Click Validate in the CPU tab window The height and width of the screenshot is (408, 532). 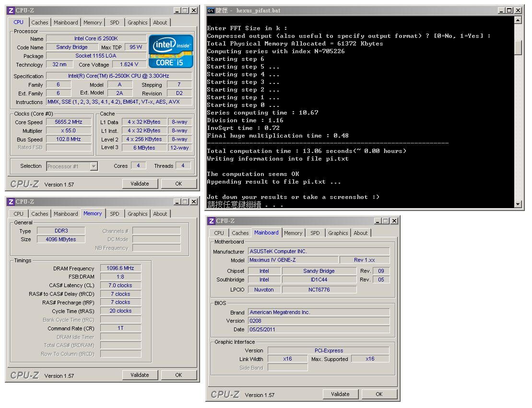coord(140,184)
